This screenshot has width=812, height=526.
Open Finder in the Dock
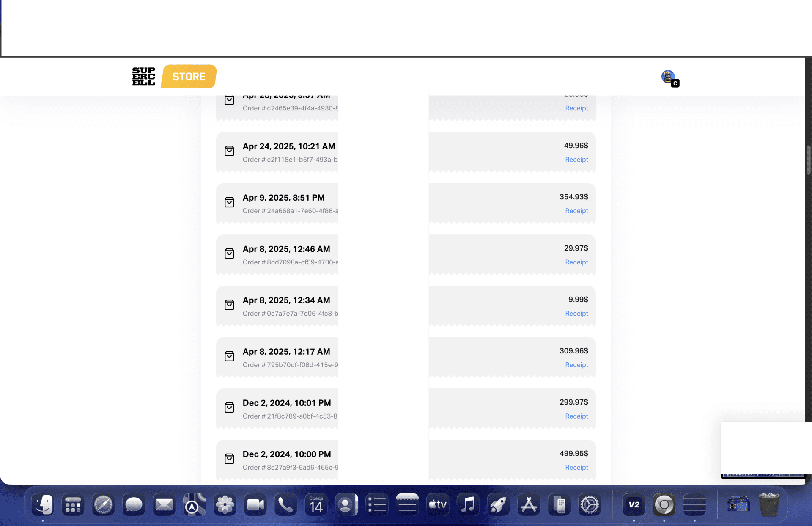pos(43,505)
